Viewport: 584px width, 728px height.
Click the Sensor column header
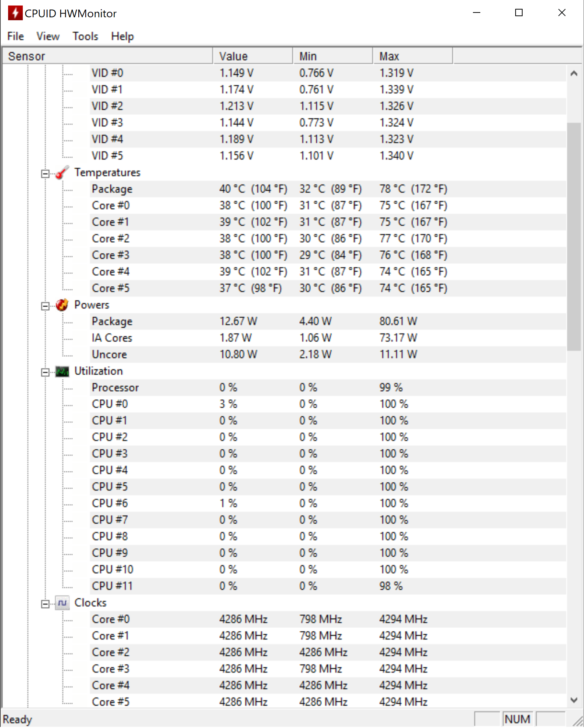(x=107, y=56)
